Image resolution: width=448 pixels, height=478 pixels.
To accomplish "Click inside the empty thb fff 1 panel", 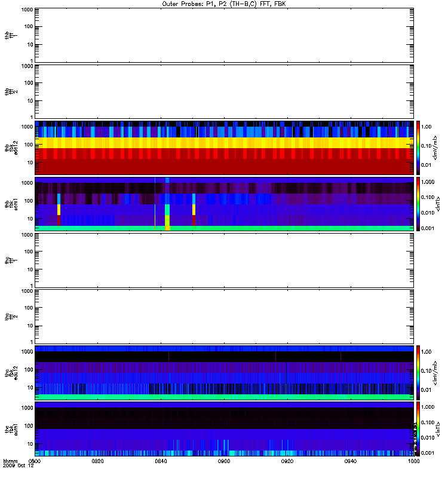I will pyautogui.click(x=224, y=35).
